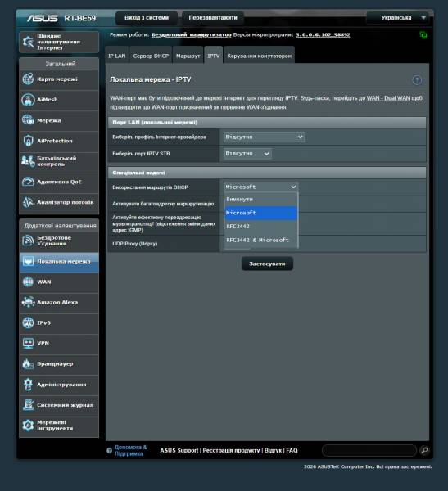Image resolution: width=448 pixels, height=491 pixels.
Task: Click the Аналізатор потоків icon
Action: (x=28, y=202)
